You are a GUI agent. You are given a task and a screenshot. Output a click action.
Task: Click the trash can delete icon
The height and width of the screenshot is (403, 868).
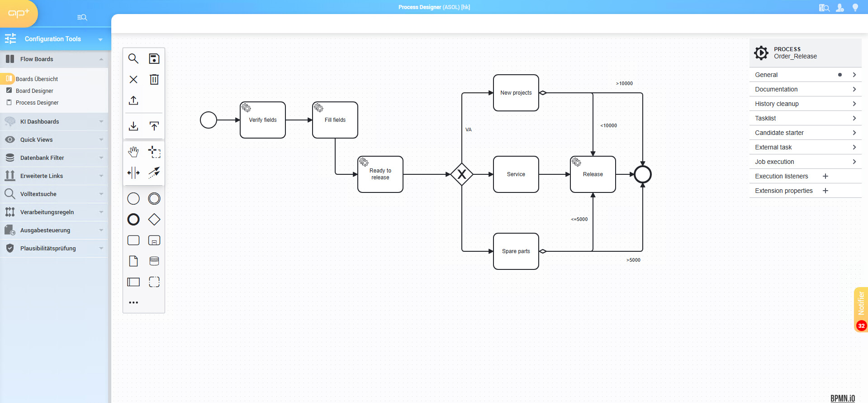coord(154,80)
